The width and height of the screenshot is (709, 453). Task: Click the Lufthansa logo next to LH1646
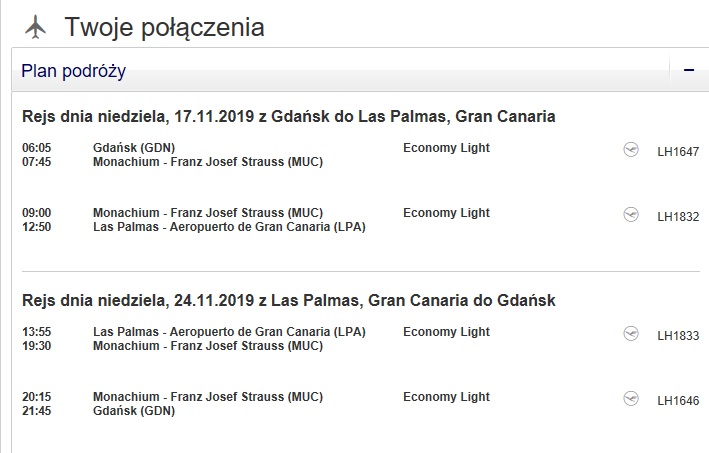[631, 398]
